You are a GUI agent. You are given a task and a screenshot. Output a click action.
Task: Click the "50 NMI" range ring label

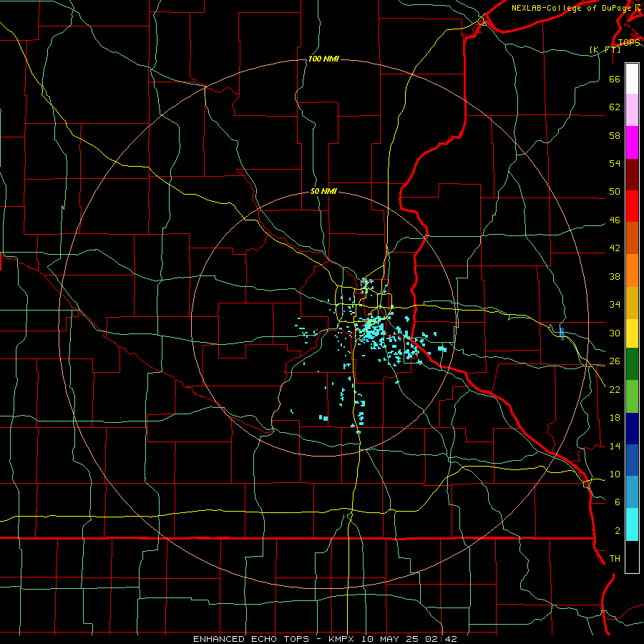click(x=323, y=191)
